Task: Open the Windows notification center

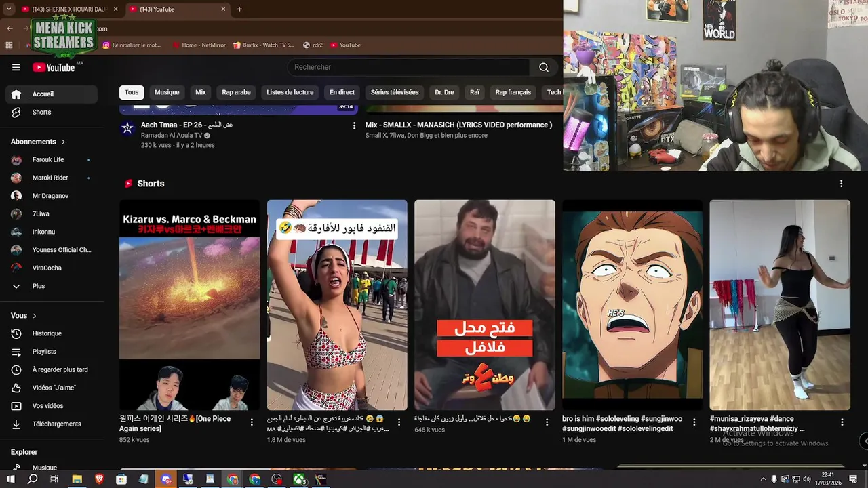Action: click(x=854, y=479)
